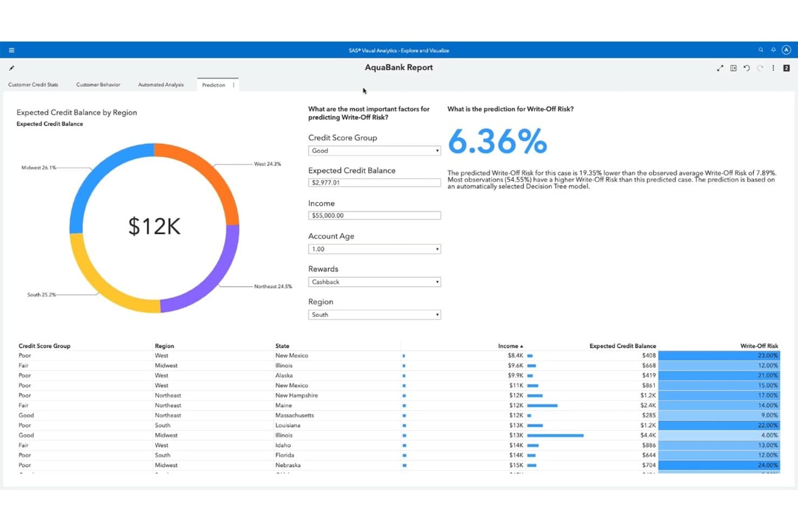Click the State column header
This screenshot has height=532, width=798.
pyautogui.click(x=282, y=346)
